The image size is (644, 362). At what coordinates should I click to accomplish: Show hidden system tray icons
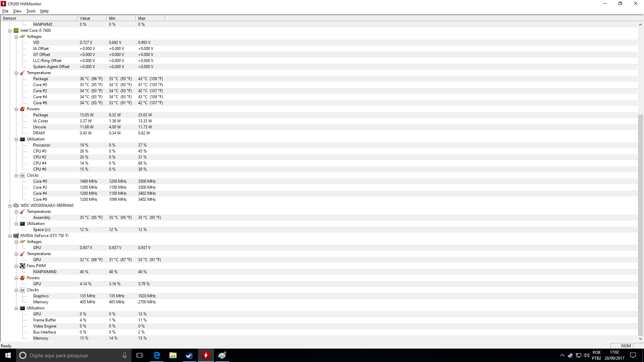(562, 355)
